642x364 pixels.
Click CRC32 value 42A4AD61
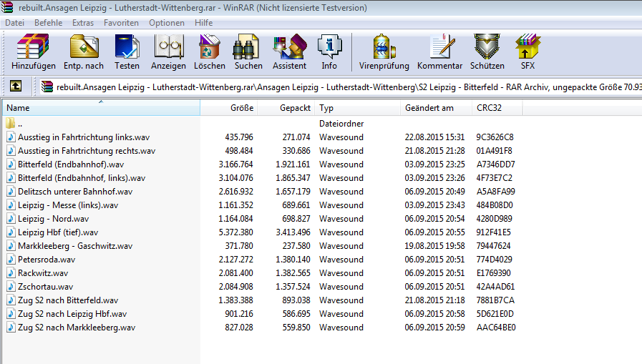[x=495, y=287]
